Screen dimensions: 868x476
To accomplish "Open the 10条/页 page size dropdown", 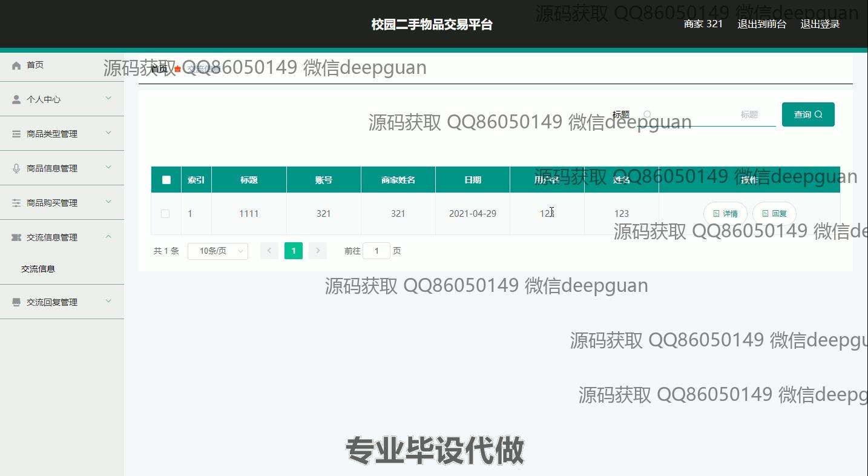I will tap(218, 251).
